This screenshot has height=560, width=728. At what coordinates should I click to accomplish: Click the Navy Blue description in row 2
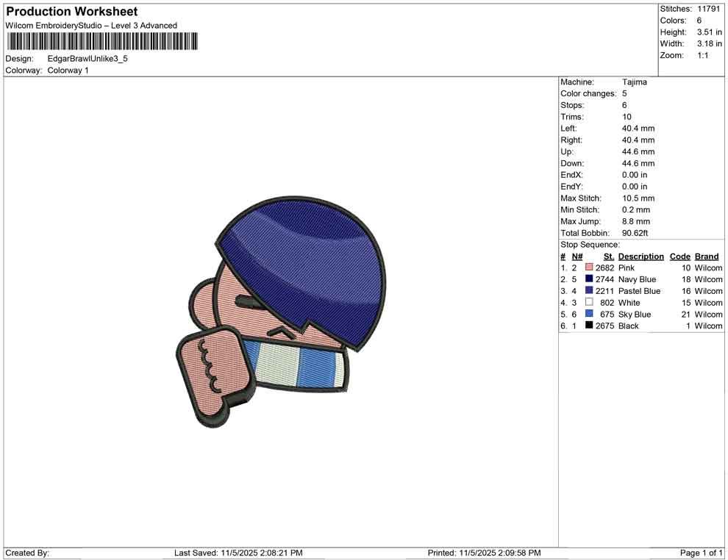[637, 279]
